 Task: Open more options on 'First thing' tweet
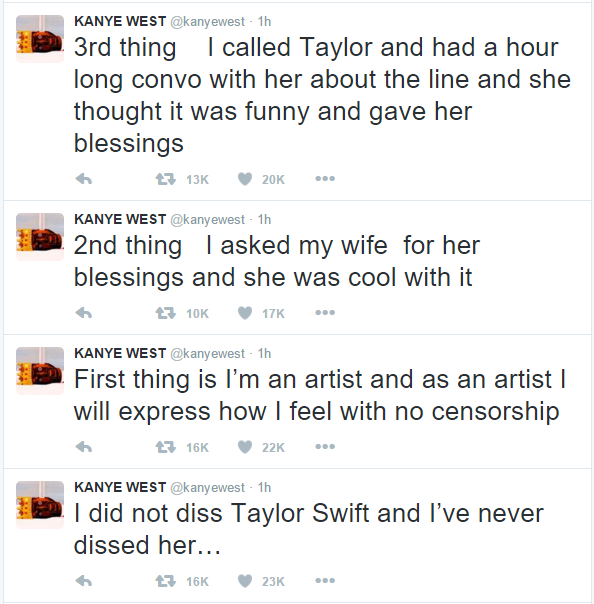pyautogui.click(x=325, y=446)
